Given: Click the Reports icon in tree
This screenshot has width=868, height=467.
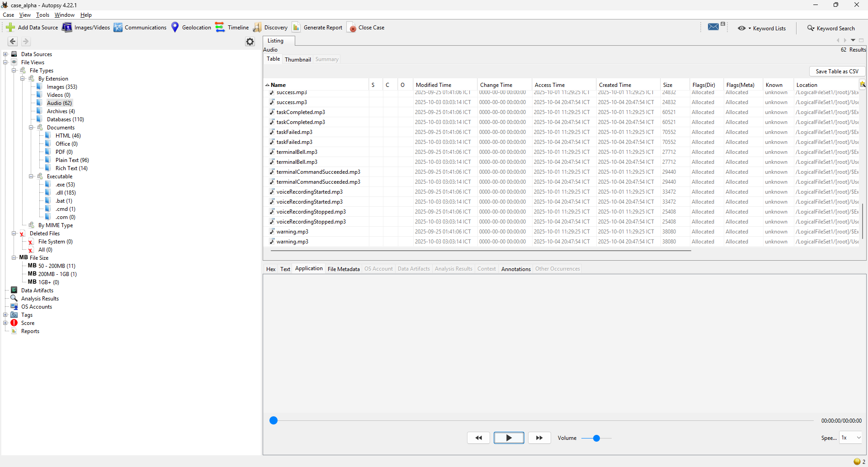Looking at the screenshot, I should pos(14,331).
